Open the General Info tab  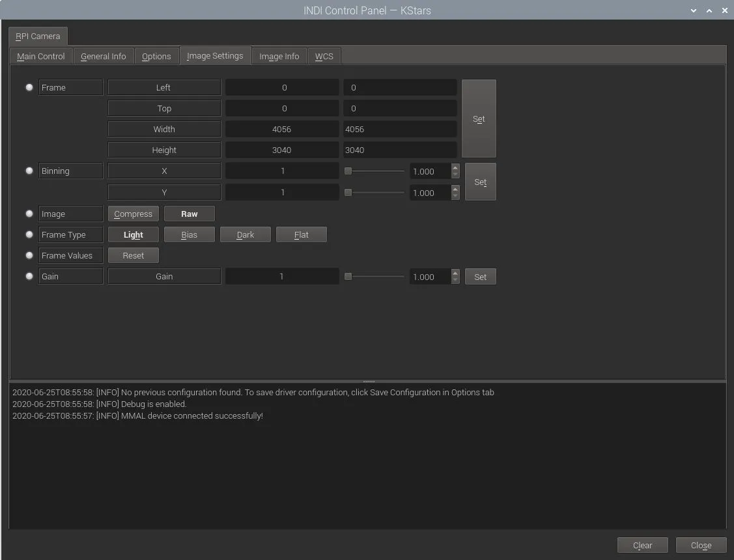click(103, 56)
